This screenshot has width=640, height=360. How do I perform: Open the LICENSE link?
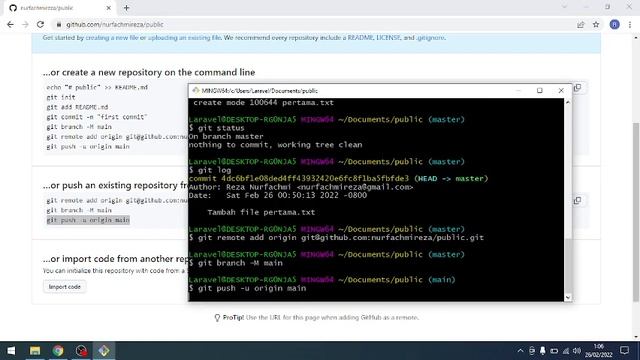point(388,38)
